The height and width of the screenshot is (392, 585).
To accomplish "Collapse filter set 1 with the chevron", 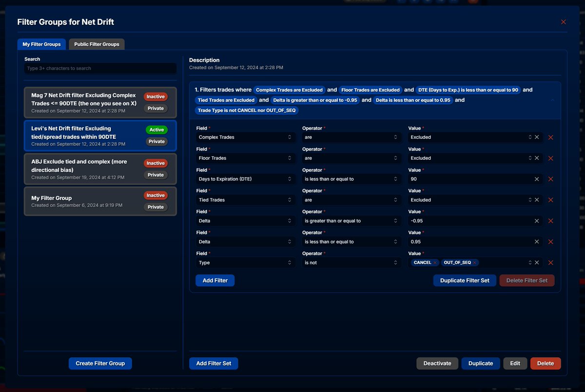I will (x=552, y=100).
